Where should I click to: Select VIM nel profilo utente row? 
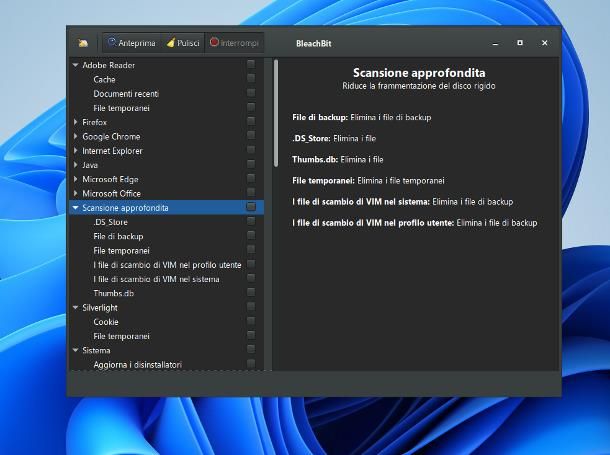pos(167,265)
